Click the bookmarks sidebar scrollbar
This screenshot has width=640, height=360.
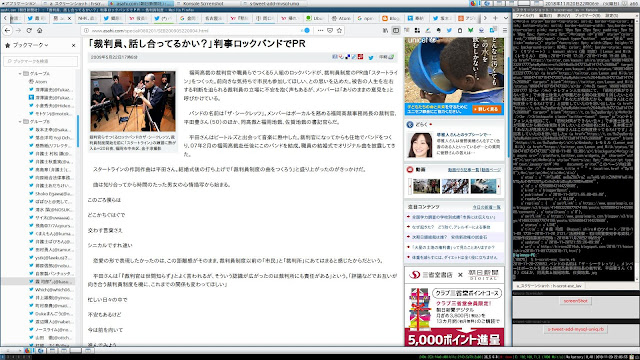(78, 131)
